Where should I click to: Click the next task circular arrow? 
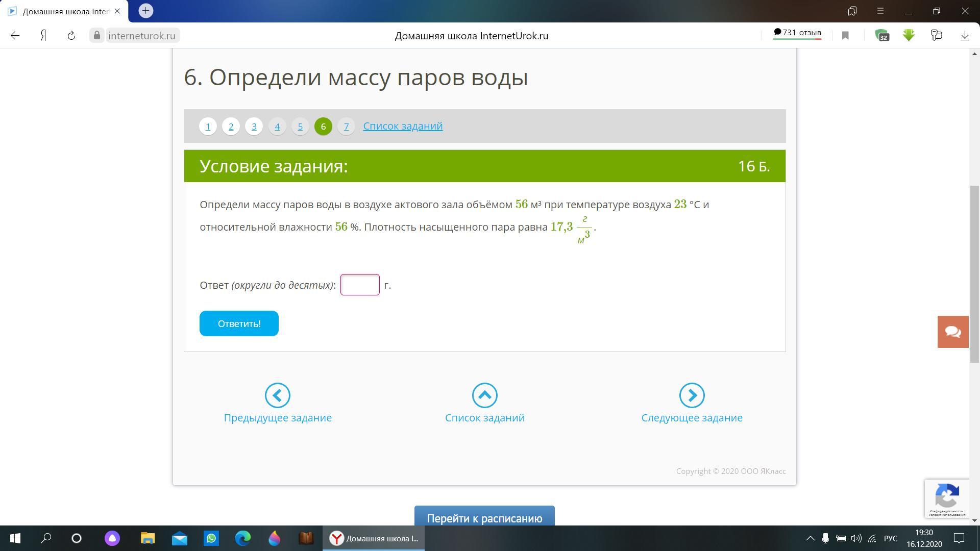[692, 395]
